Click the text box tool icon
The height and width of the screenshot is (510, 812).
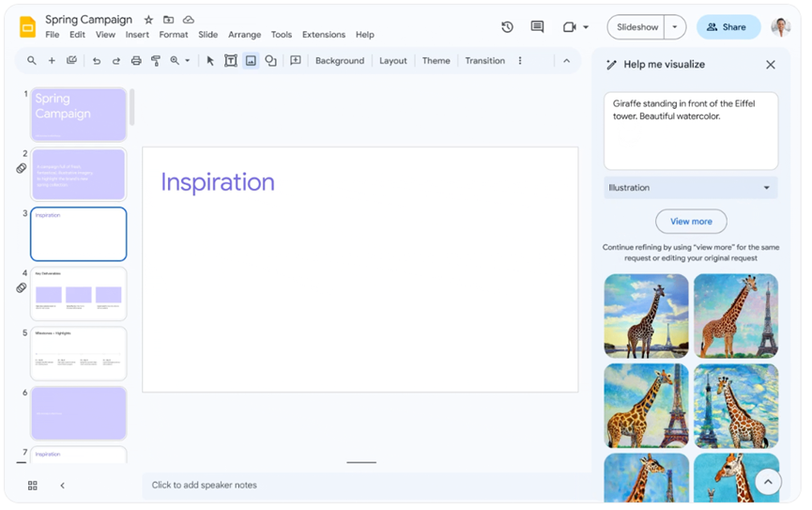[231, 61]
